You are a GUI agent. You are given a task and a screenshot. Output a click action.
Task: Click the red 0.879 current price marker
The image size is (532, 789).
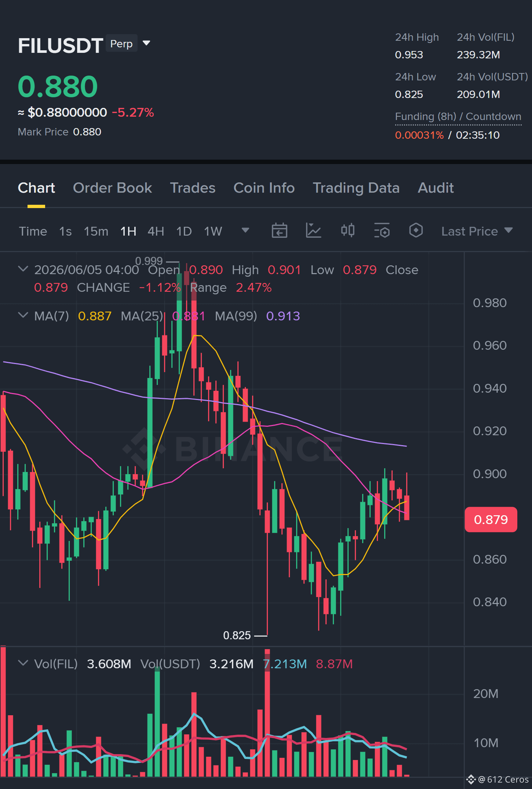coord(491,520)
